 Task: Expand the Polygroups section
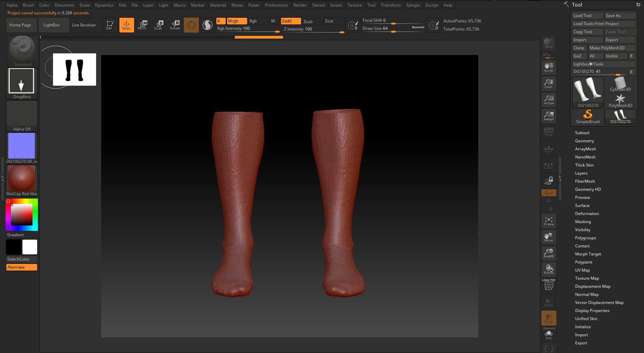tap(585, 238)
